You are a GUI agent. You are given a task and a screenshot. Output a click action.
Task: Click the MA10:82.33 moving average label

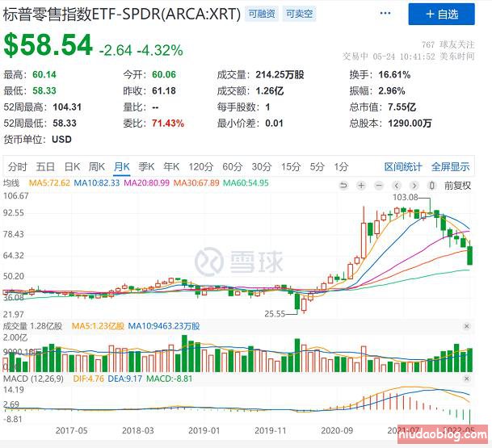point(97,182)
